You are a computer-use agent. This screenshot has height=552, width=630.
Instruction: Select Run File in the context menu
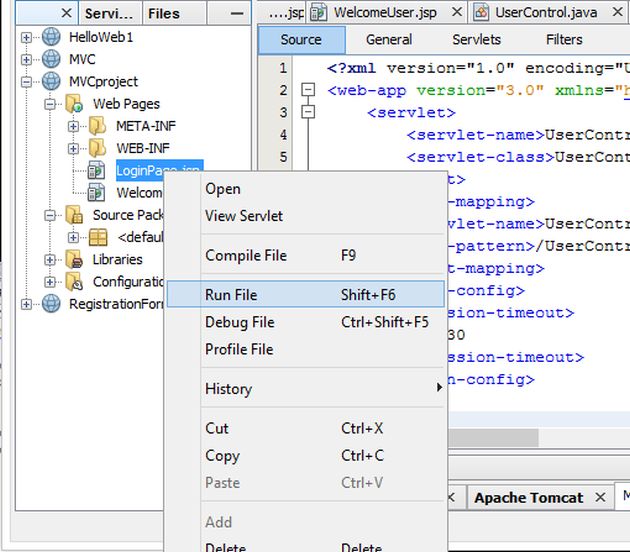(x=306, y=294)
